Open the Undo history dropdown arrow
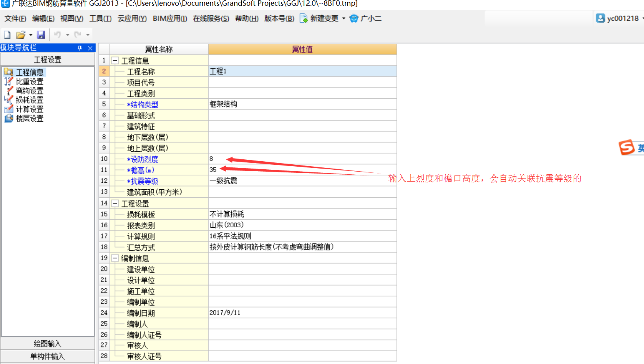644x364 pixels. (68, 35)
